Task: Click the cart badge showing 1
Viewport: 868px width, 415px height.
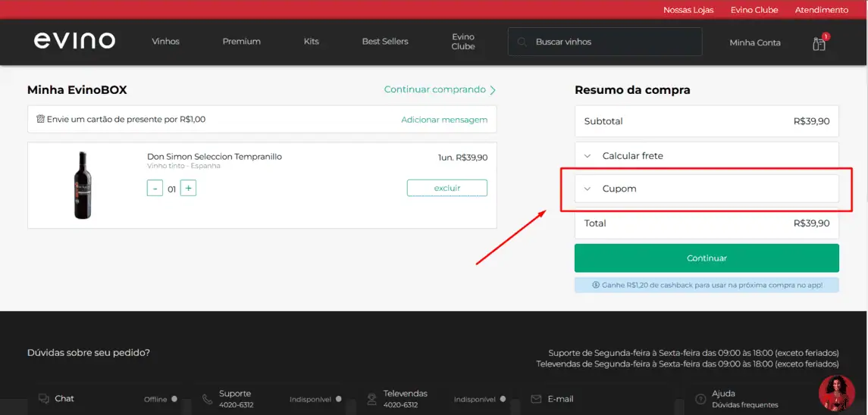Action: coord(826,36)
